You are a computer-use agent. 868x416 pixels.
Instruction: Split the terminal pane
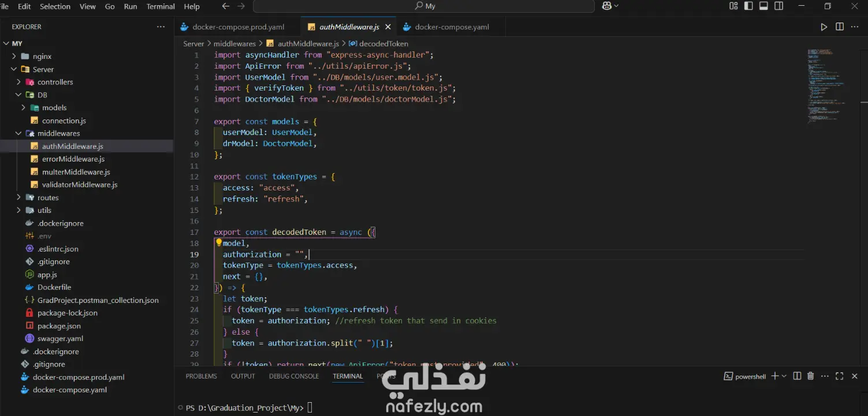797,376
